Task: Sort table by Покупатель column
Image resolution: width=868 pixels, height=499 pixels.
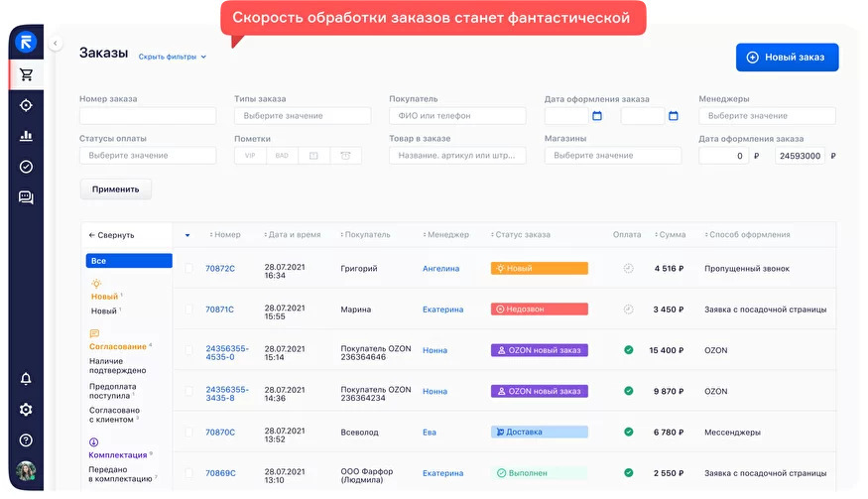Action: pos(365,235)
